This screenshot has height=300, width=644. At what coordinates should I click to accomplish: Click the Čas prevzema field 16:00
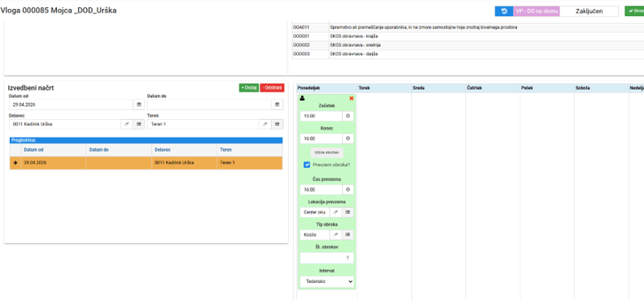point(321,190)
